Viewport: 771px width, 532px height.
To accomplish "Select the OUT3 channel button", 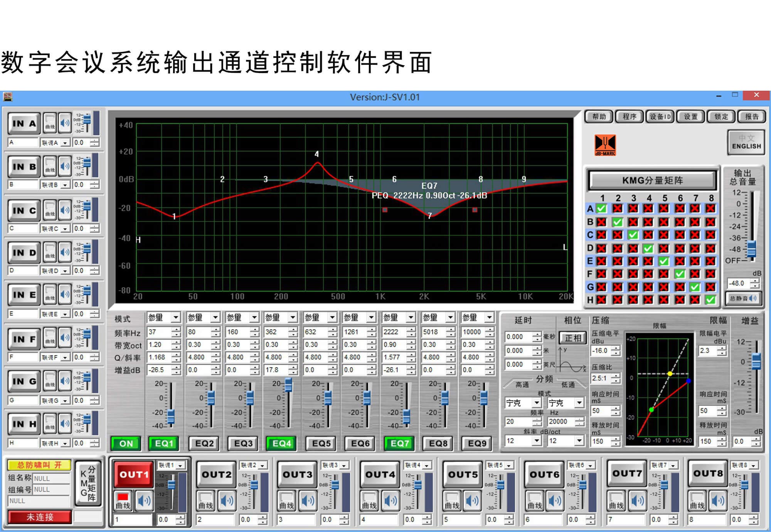I will [x=297, y=475].
